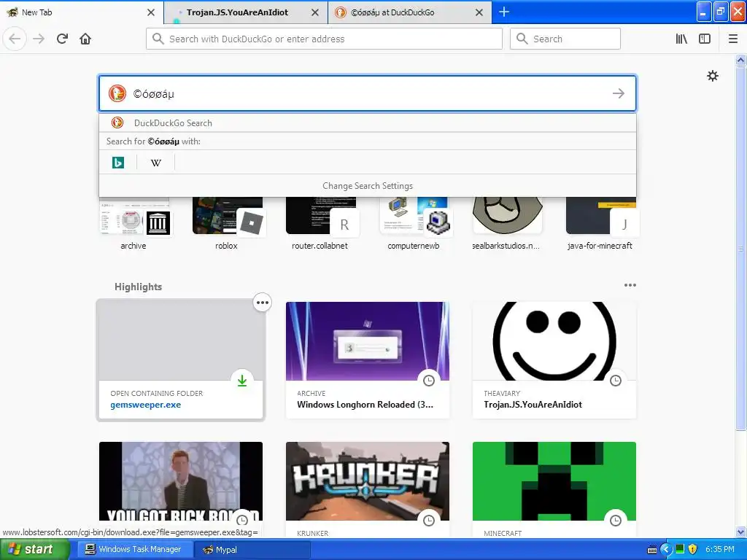Close the Trojan.JS.YouAreAnIdiot tab

(x=315, y=12)
